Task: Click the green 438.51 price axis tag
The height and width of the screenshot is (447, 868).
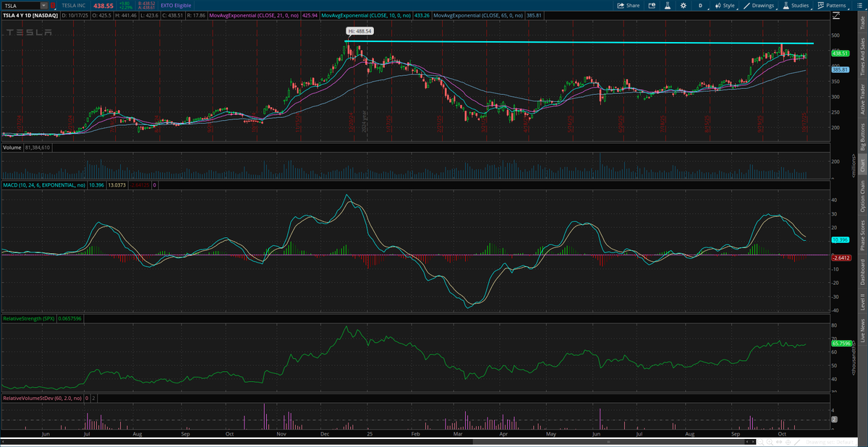Action: pyautogui.click(x=840, y=53)
